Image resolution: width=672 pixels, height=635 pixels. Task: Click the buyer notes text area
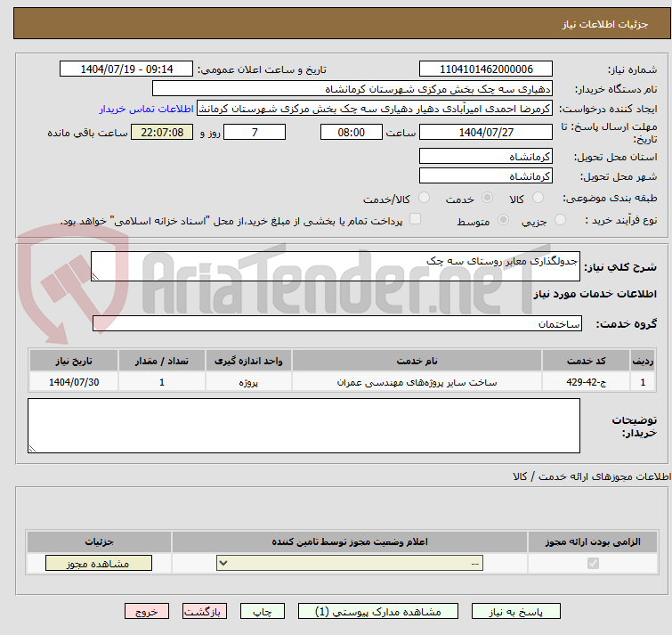pyautogui.click(x=304, y=426)
